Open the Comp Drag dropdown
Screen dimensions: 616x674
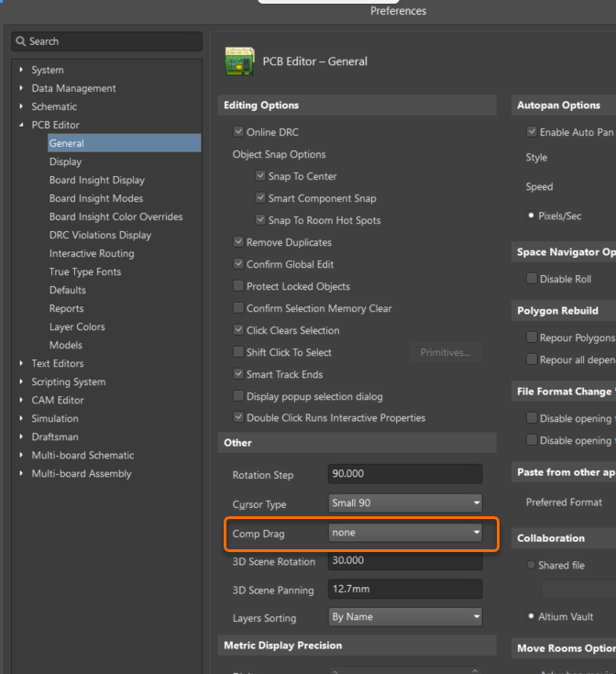coord(405,532)
